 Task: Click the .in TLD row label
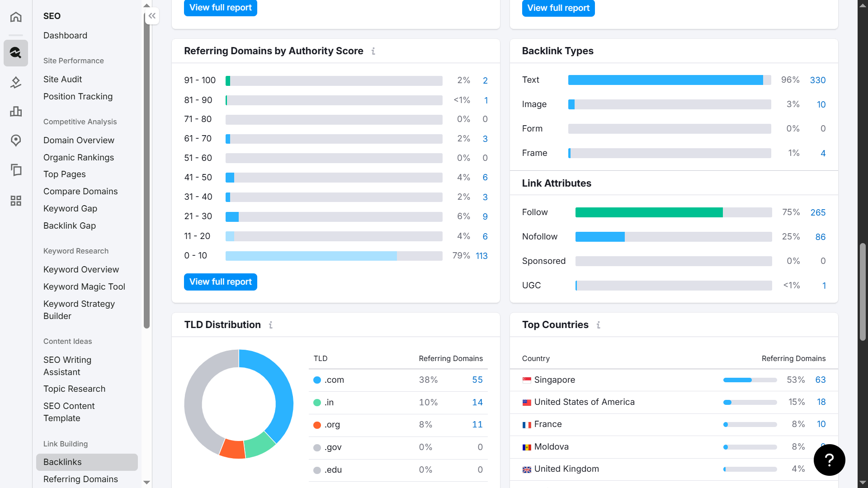[x=329, y=402]
